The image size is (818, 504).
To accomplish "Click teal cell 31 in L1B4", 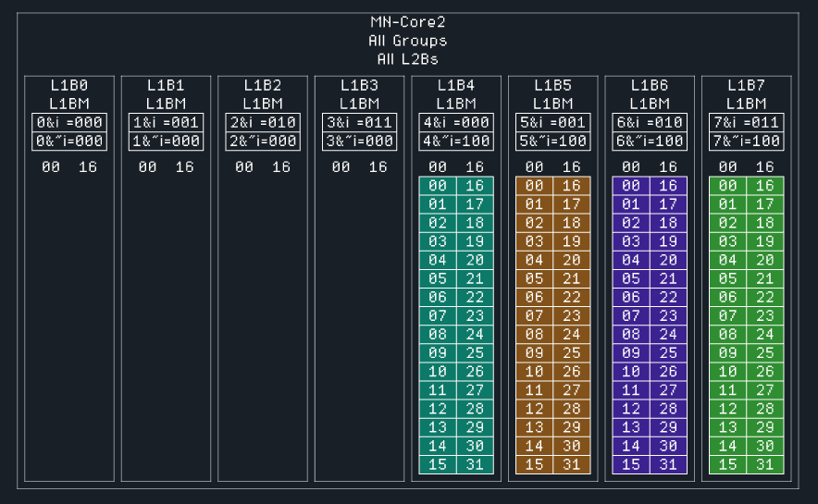I will point(476,464).
